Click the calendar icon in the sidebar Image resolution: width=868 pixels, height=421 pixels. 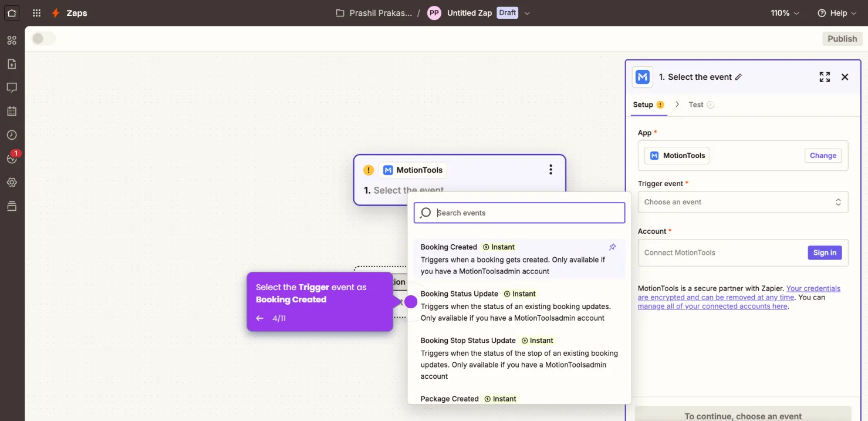12,110
